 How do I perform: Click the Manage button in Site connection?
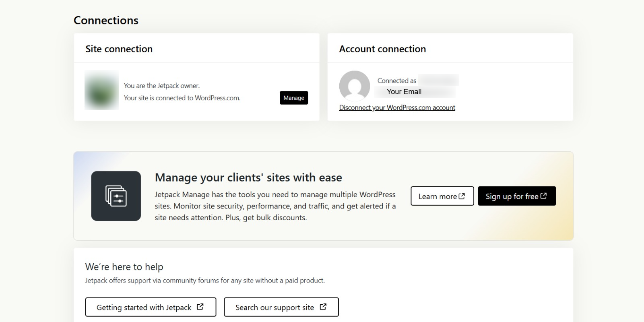pyautogui.click(x=293, y=98)
